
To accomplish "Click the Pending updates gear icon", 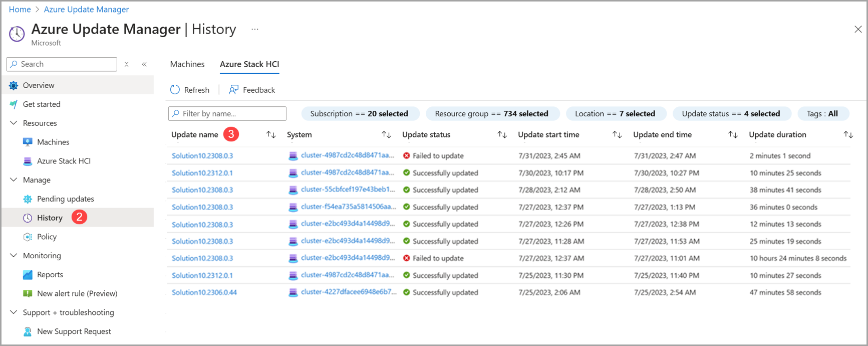I will [28, 199].
